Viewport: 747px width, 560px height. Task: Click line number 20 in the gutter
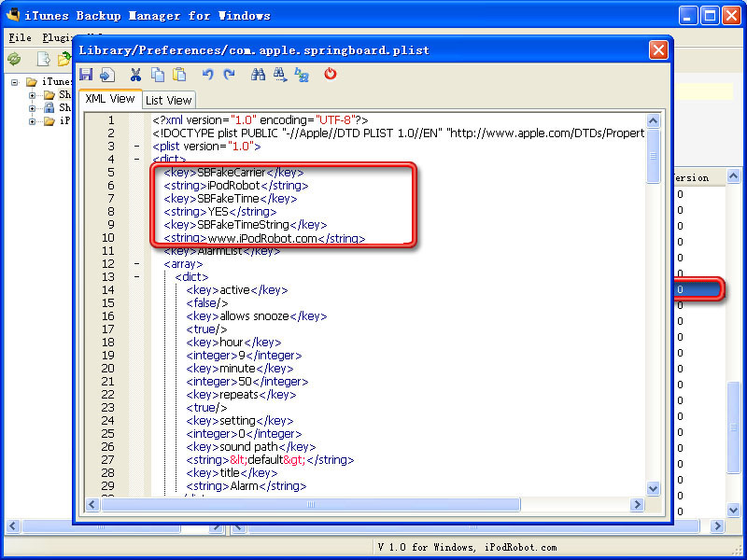(108, 369)
